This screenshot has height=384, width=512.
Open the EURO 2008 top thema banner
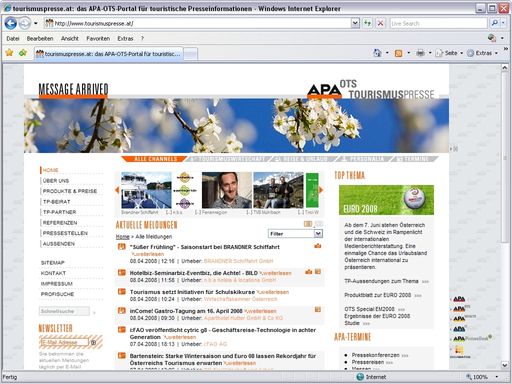pyautogui.click(x=386, y=200)
